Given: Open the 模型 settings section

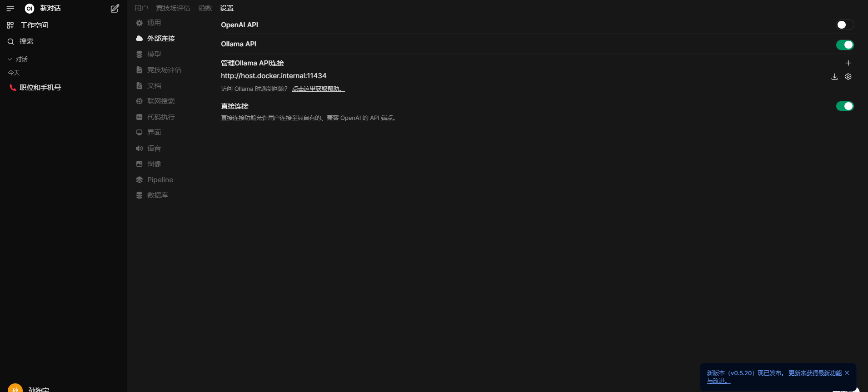Looking at the screenshot, I should pyautogui.click(x=154, y=54).
